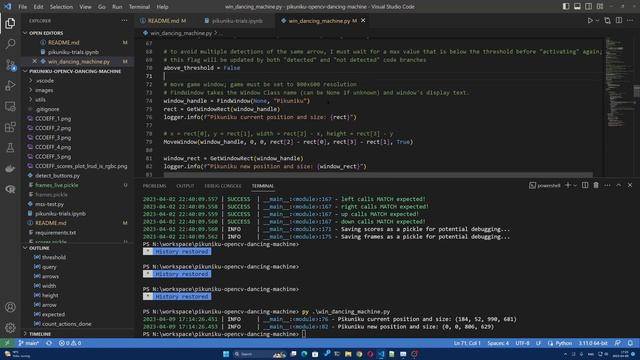Switch to the Output panel tab
640x360 pixels.
point(185,186)
